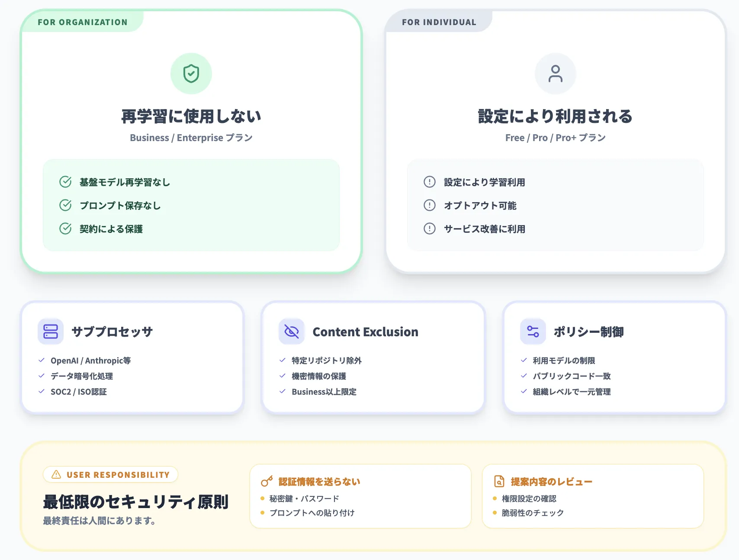Click the Free / Pro / Pro+ プラン link
The image size is (739, 560).
coord(556,138)
